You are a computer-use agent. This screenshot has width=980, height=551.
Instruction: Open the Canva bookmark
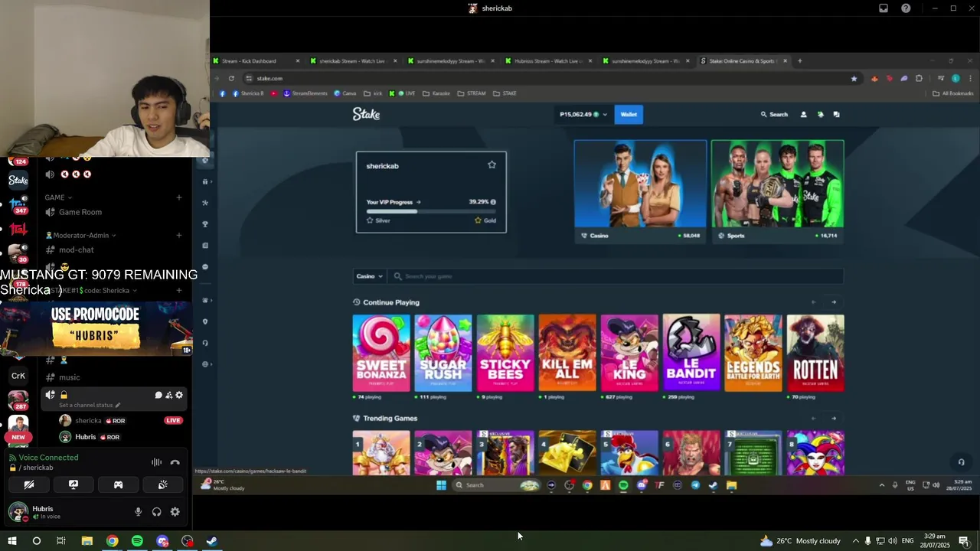click(345, 93)
